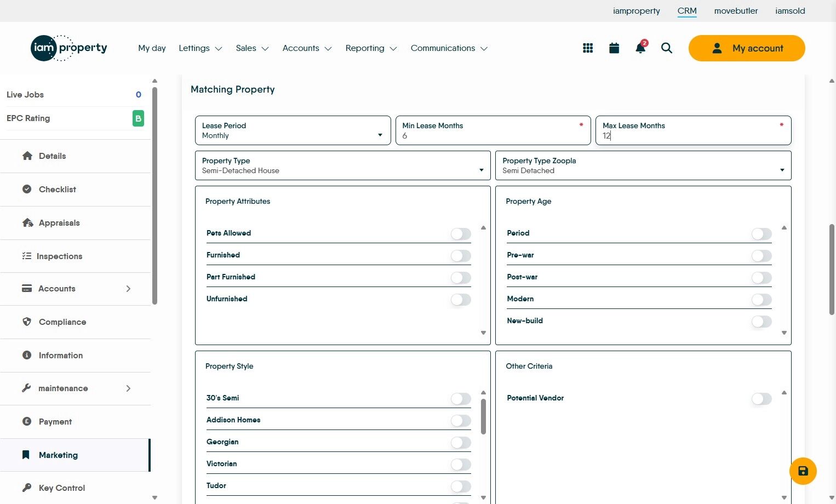Toggle the New-build property age switch
The width and height of the screenshot is (836, 504).
pos(761,322)
